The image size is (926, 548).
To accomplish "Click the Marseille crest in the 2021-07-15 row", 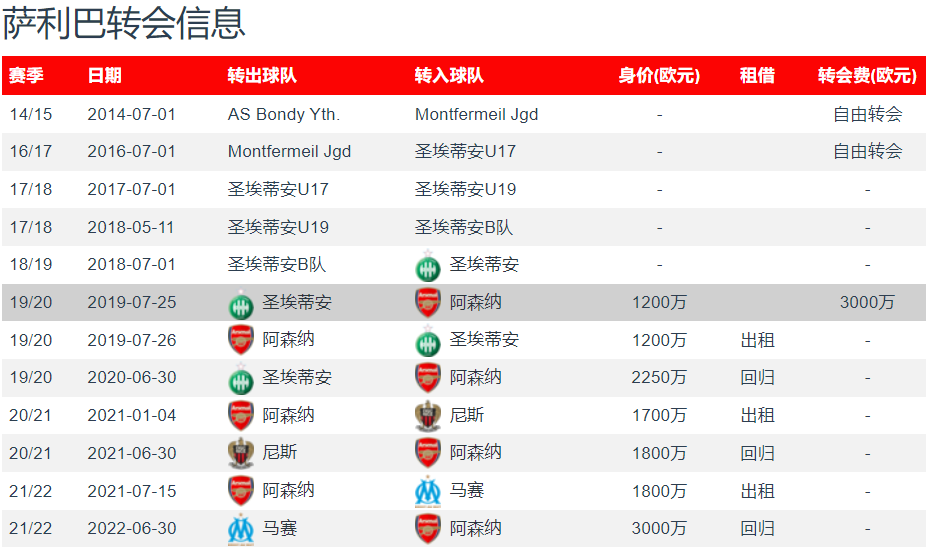I will click(428, 491).
